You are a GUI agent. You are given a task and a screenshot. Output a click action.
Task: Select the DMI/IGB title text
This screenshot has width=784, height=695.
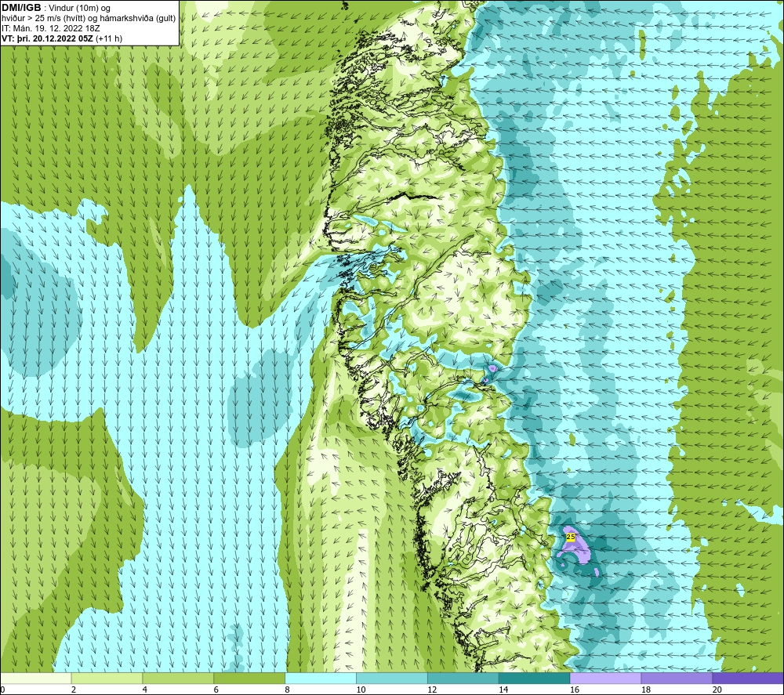[21, 8]
